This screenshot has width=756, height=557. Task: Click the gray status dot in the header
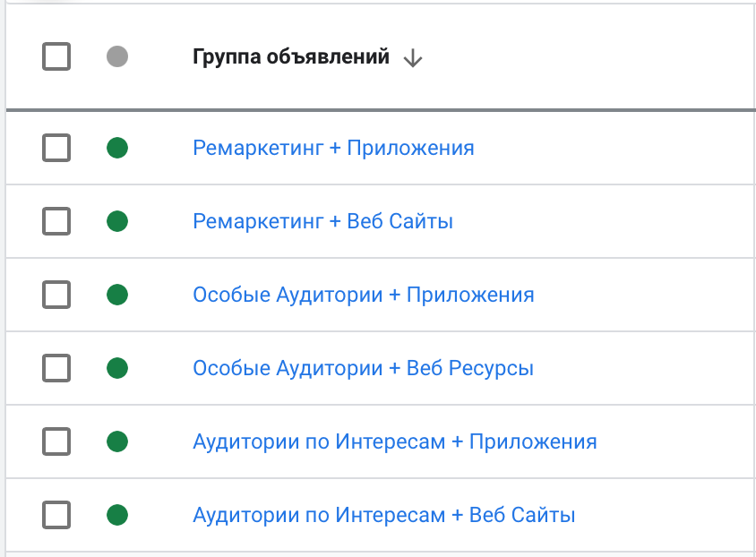[x=116, y=57]
